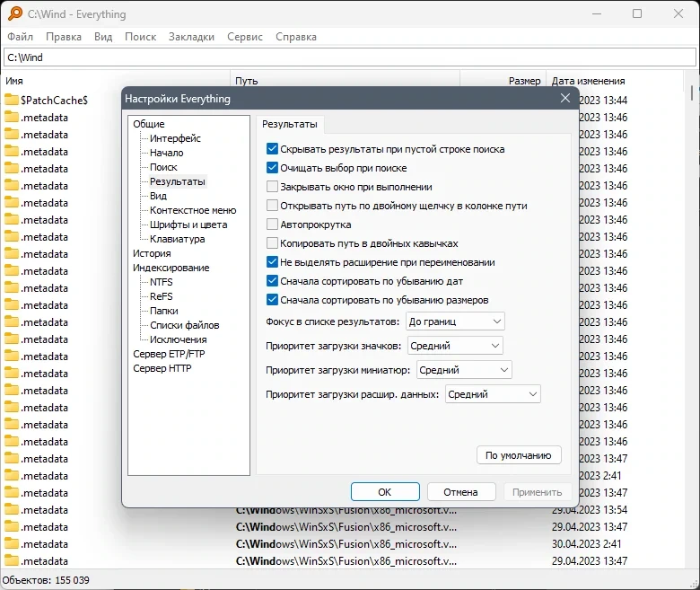Sort by the Размер column header

503,81
